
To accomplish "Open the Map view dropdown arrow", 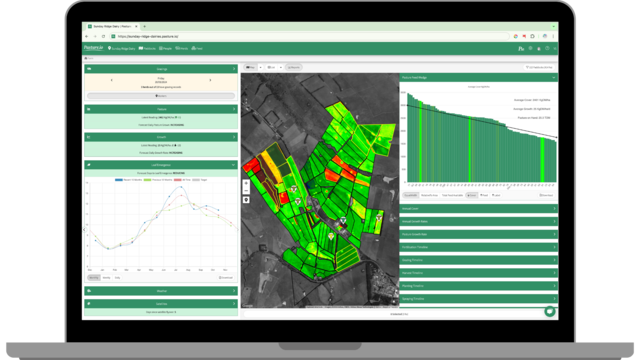I will [x=260, y=67].
